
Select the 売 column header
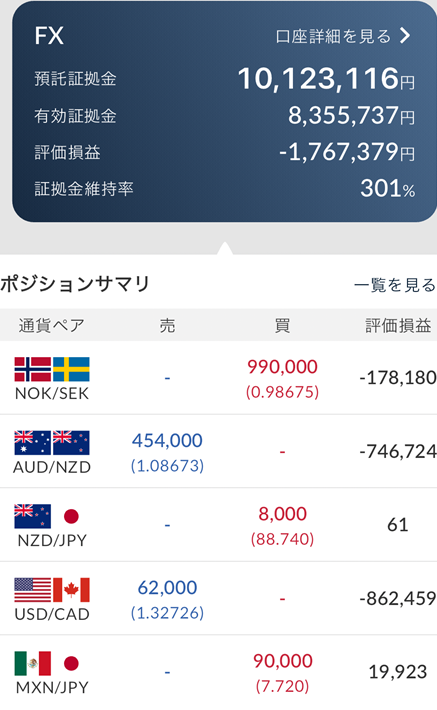pyautogui.click(x=167, y=325)
